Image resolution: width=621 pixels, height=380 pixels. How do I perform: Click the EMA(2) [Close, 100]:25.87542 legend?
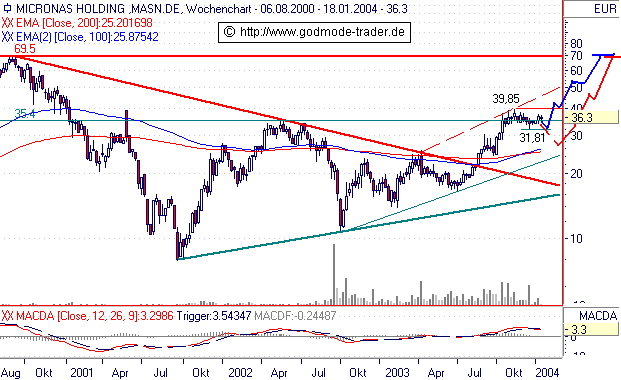[x=87, y=37]
